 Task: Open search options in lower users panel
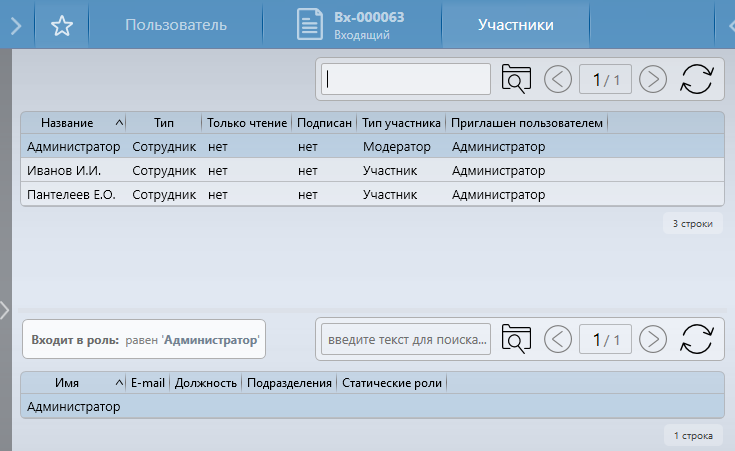pyautogui.click(x=516, y=339)
